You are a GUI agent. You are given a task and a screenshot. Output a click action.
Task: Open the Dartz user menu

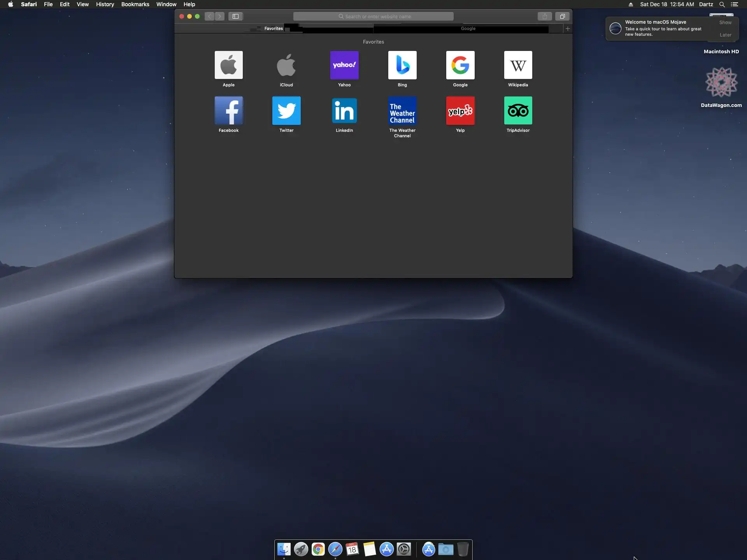(706, 4)
